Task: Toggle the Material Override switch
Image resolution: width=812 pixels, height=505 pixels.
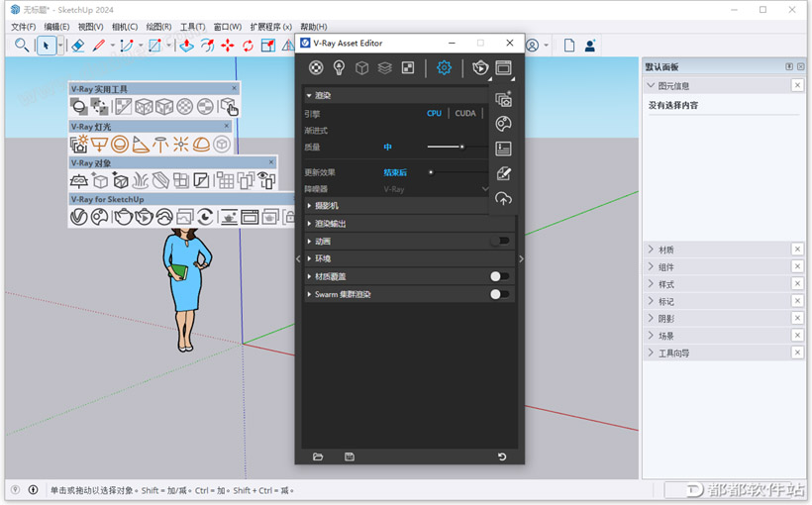Action: click(500, 276)
